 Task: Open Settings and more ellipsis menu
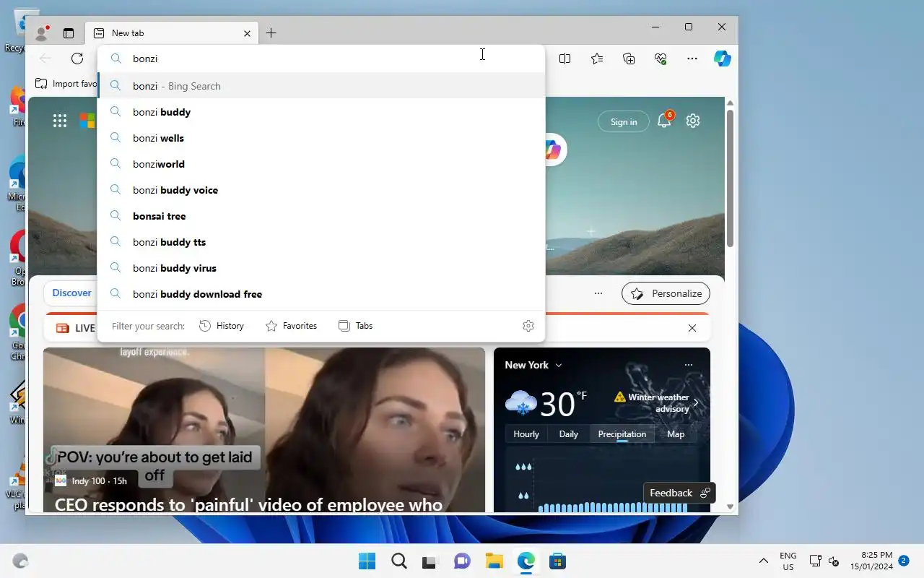pyautogui.click(x=692, y=59)
